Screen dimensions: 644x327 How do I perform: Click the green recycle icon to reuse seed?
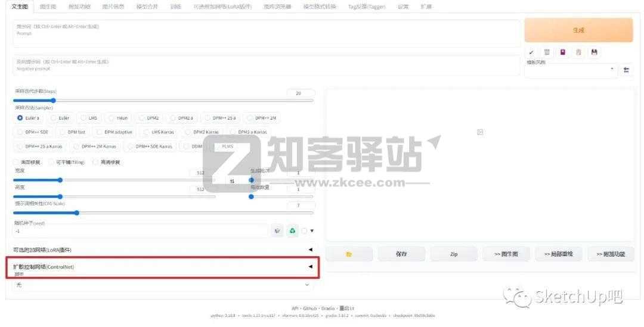[x=292, y=231]
